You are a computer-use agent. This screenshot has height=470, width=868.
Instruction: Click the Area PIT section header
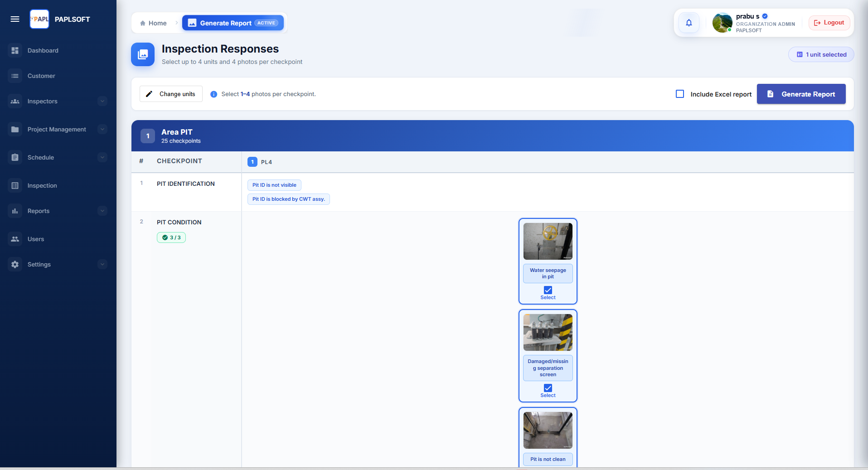493,136
